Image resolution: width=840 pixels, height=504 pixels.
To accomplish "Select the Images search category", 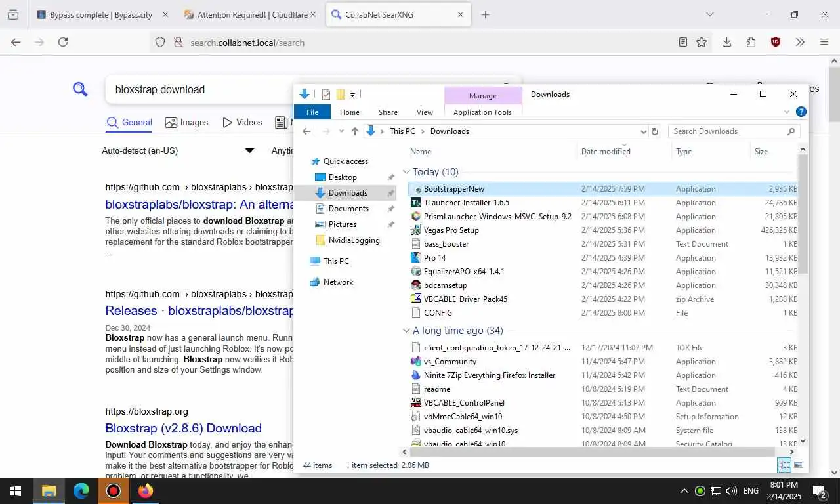I will click(186, 122).
